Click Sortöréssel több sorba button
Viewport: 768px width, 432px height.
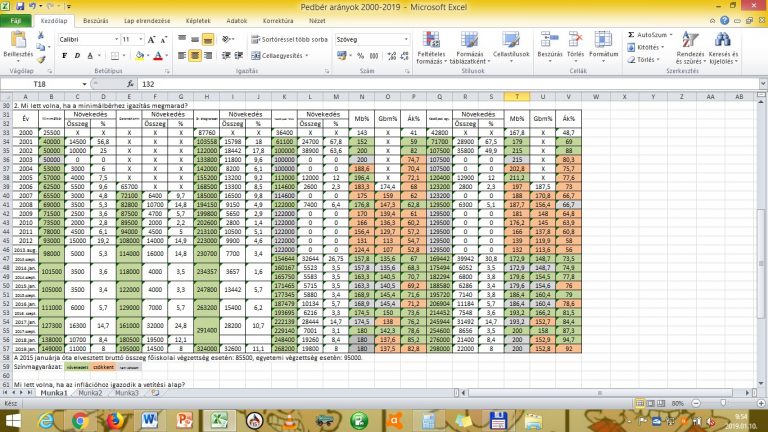pyautogui.click(x=288, y=39)
